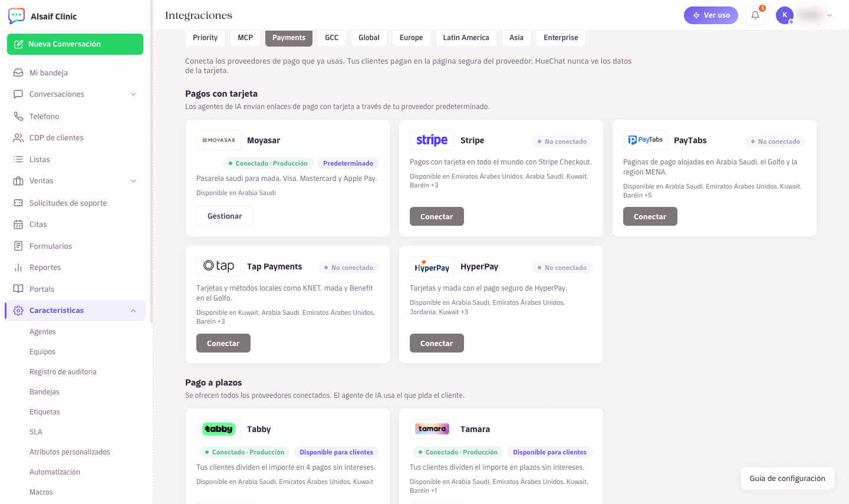Click the K user avatar
This screenshot has width=849, height=504.
pos(785,15)
